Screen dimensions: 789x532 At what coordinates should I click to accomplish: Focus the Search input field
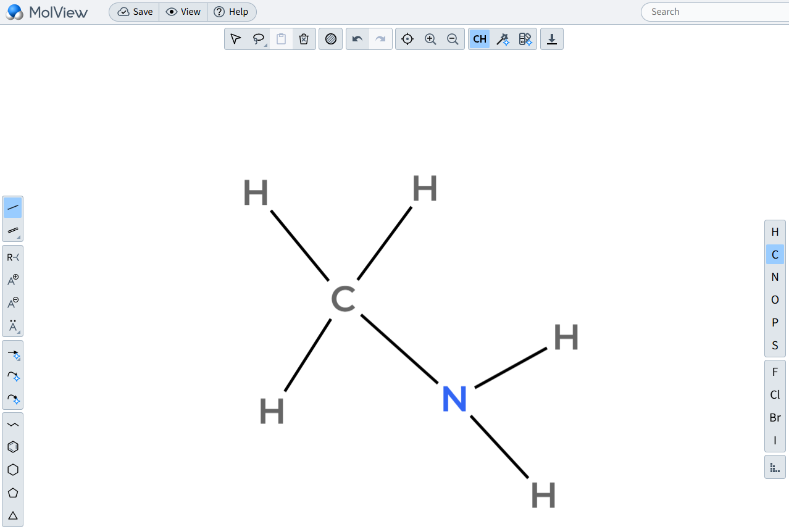click(x=716, y=12)
